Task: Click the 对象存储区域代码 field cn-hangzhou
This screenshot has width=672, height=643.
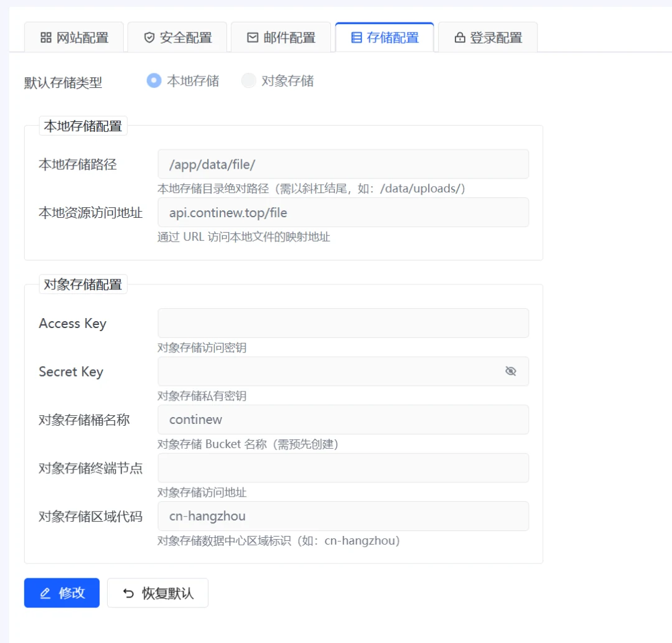Action: 343,516
